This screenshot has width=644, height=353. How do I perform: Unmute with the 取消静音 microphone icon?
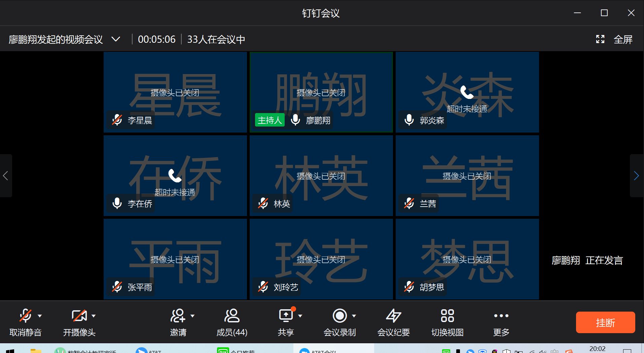click(x=26, y=316)
